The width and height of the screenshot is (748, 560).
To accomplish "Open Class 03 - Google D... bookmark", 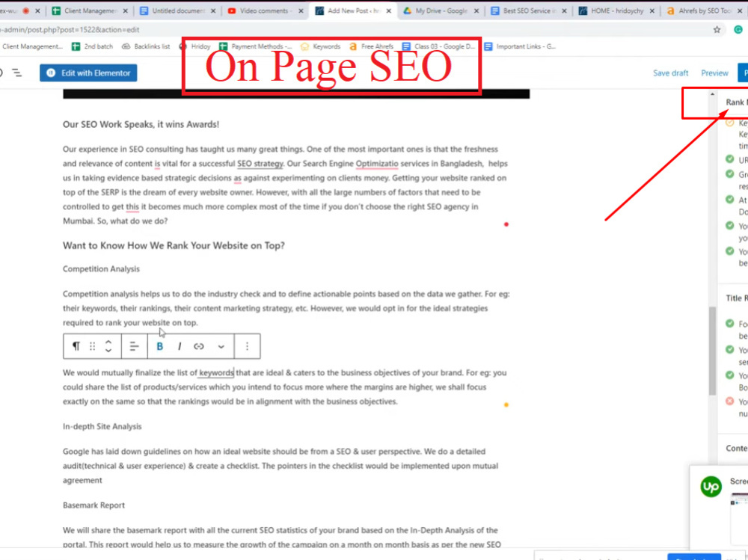I will pyautogui.click(x=438, y=46).
